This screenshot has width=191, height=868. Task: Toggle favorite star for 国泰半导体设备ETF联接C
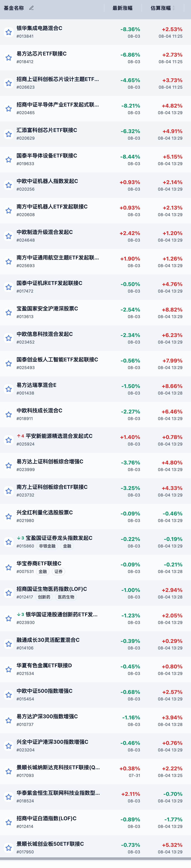(9, 160)
